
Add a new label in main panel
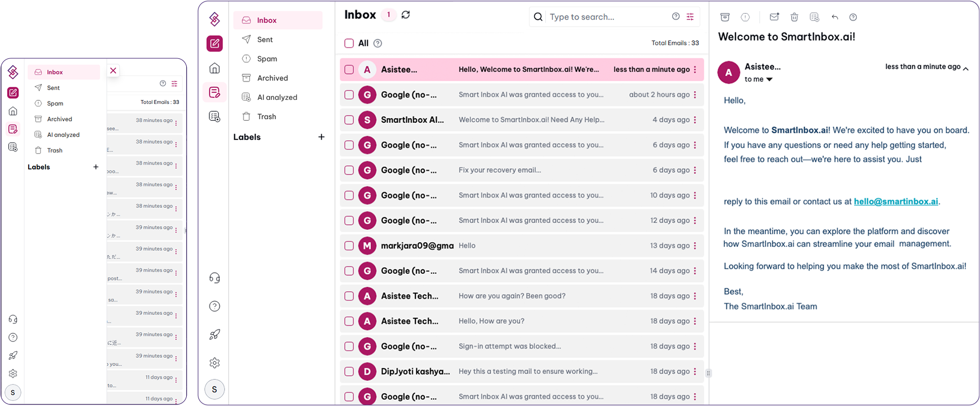click(x=321, y=137)
